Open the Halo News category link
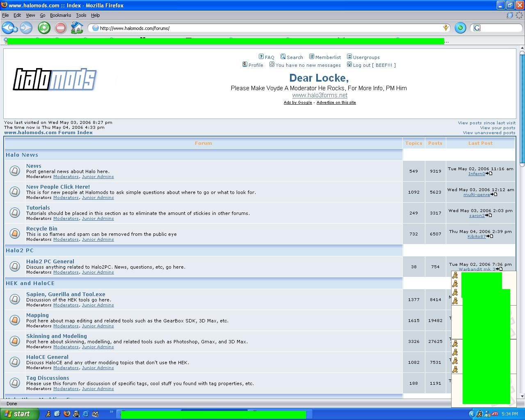525x420 pixels. (x=22, y=155)
